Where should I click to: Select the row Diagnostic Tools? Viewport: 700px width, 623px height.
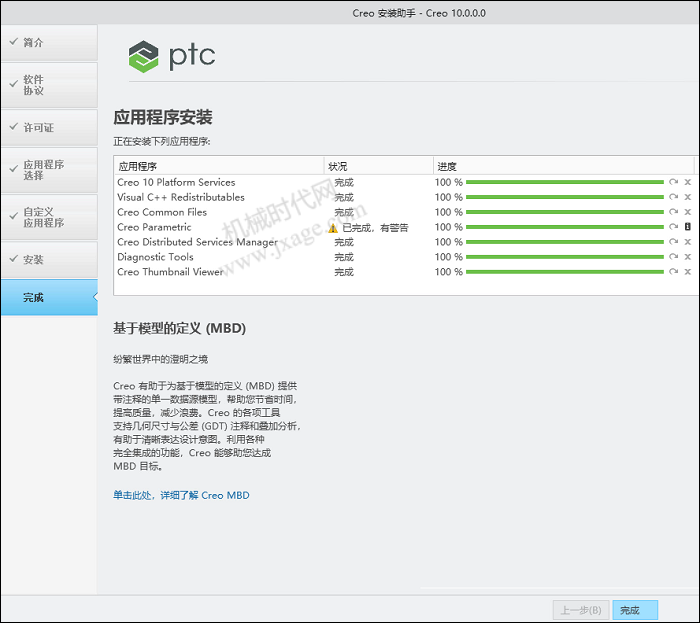pos(404,257)
